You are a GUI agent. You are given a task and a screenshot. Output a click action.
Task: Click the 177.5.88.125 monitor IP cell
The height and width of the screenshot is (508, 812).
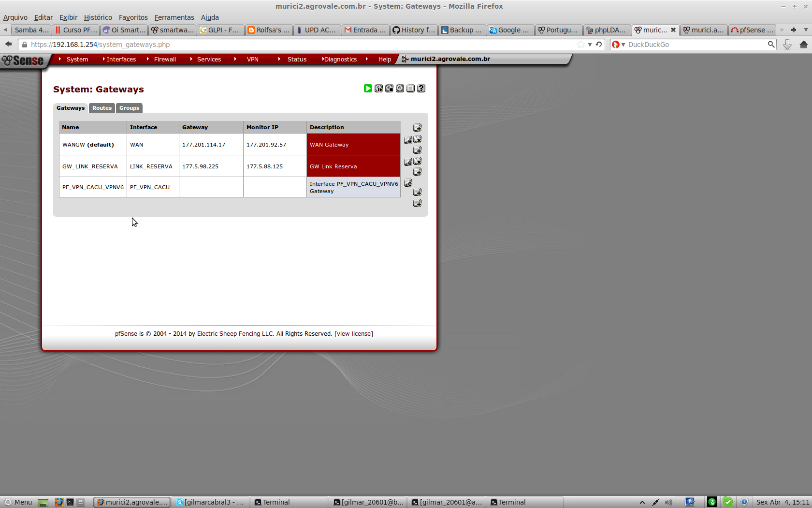coord(275,166)
